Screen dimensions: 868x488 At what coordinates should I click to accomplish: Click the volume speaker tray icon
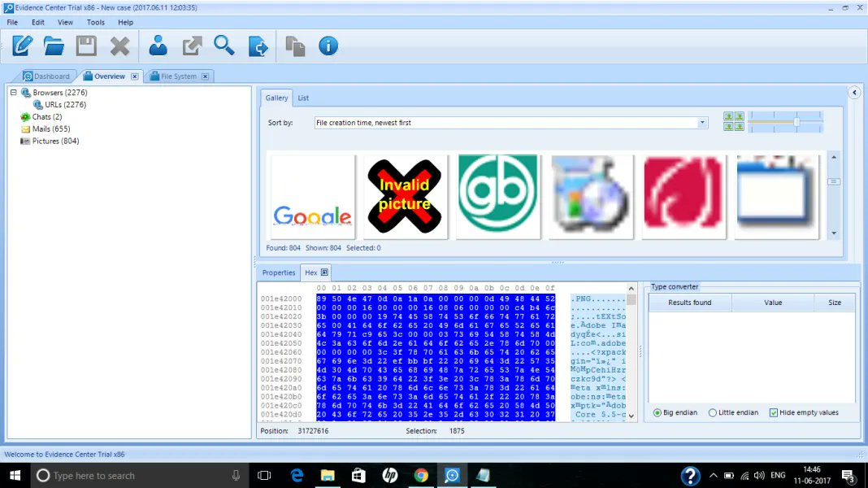point(759,475)
